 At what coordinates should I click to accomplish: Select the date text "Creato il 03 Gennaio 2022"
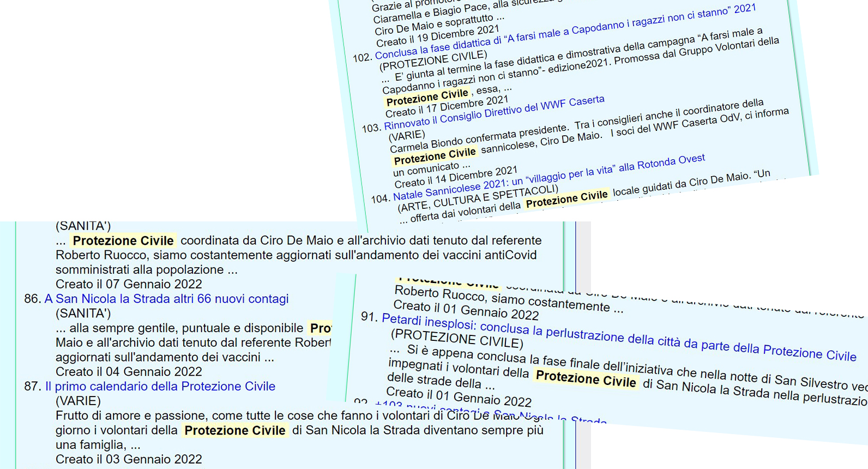point(129,460)
